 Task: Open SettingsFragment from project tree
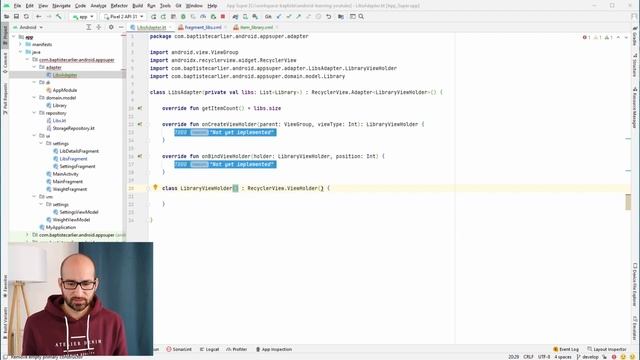(x=77, y=167)
